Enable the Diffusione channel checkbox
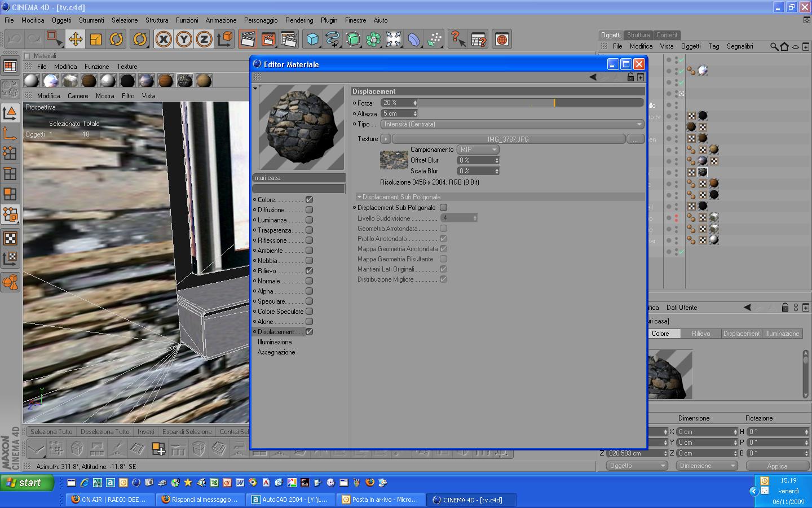 (309, 210)
